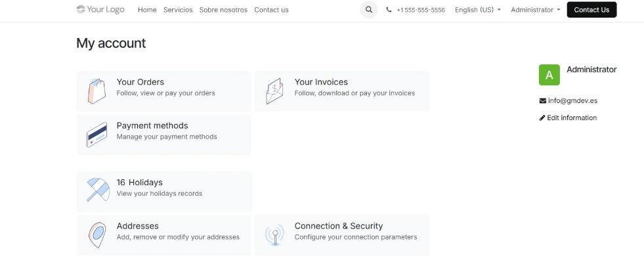Click the Your Logo image
The width and height of the screenshot is (644, 264).
tap(100, 10)
